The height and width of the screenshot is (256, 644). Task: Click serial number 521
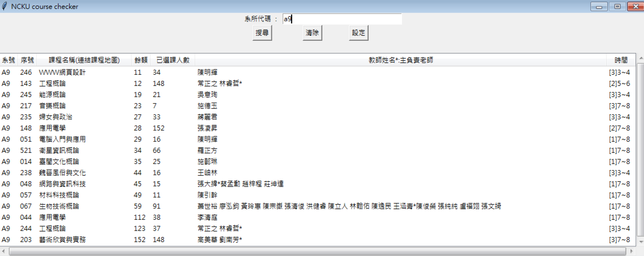pos(26,150)
